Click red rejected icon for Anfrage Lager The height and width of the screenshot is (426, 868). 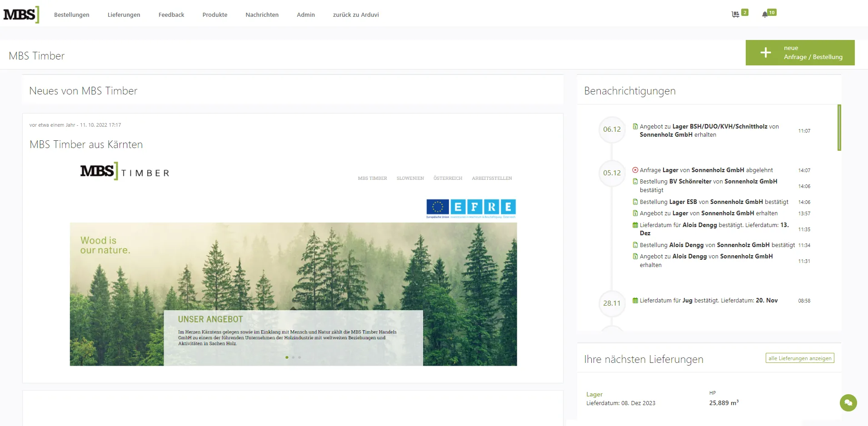635,170
